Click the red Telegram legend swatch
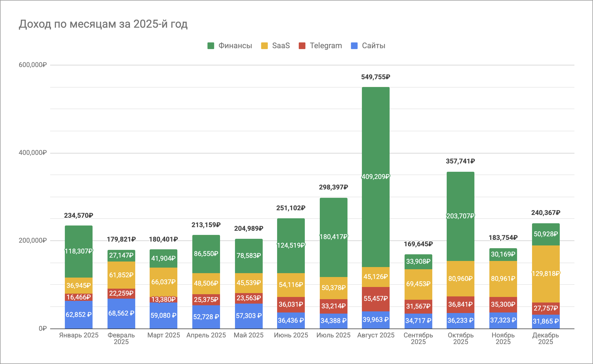The image size is (593, 364). click(x=302, y=46)
